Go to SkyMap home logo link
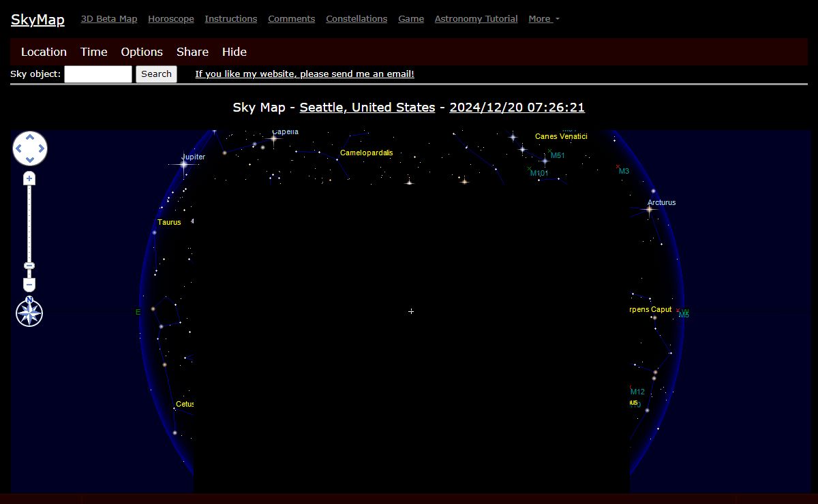Viewport: 818px width, 504px height. pyautogui.click(x=37, y=19)
